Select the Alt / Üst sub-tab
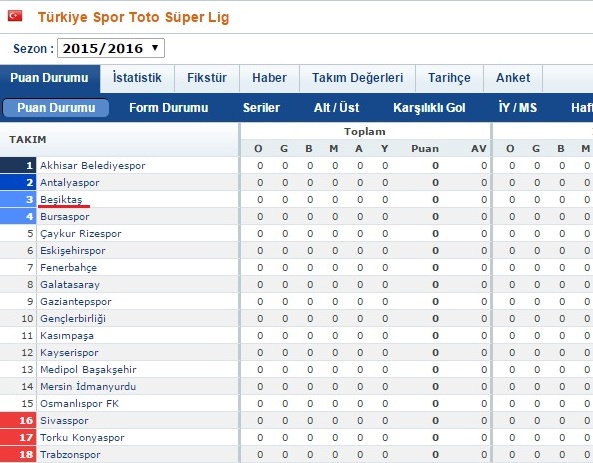The image size is (593, 463). coord(336,108)
